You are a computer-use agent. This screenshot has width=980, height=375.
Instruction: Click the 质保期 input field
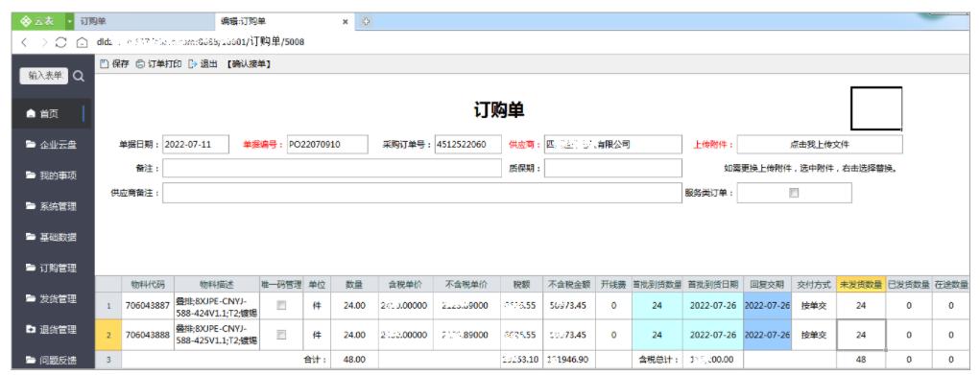pos(613,168)
